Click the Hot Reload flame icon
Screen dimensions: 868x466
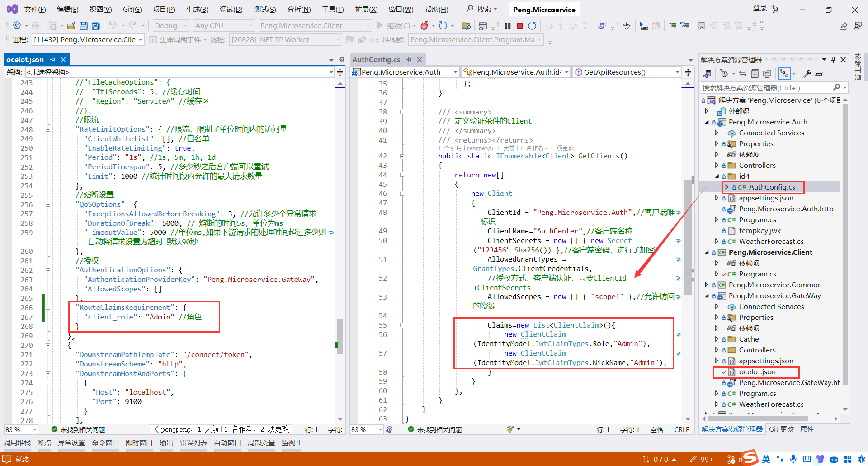[425, 26]
